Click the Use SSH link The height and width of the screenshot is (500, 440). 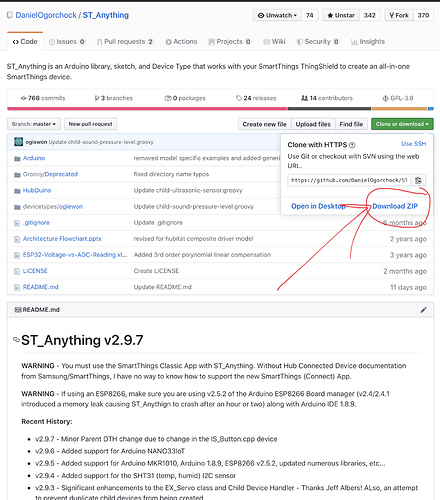[414, 144]
